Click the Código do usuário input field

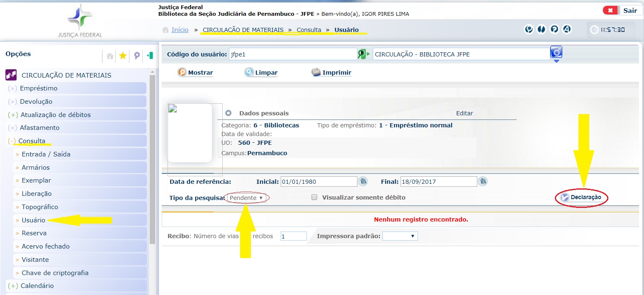click(x=292, y=54)
